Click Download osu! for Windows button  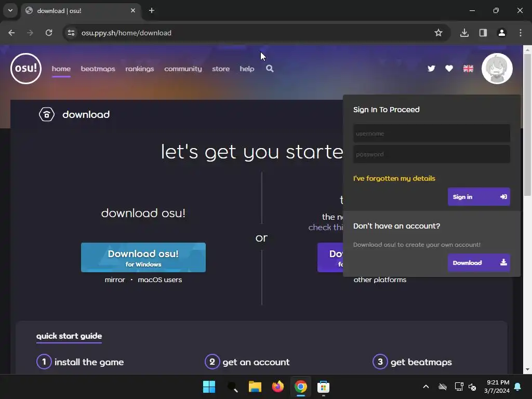(143, 258)
